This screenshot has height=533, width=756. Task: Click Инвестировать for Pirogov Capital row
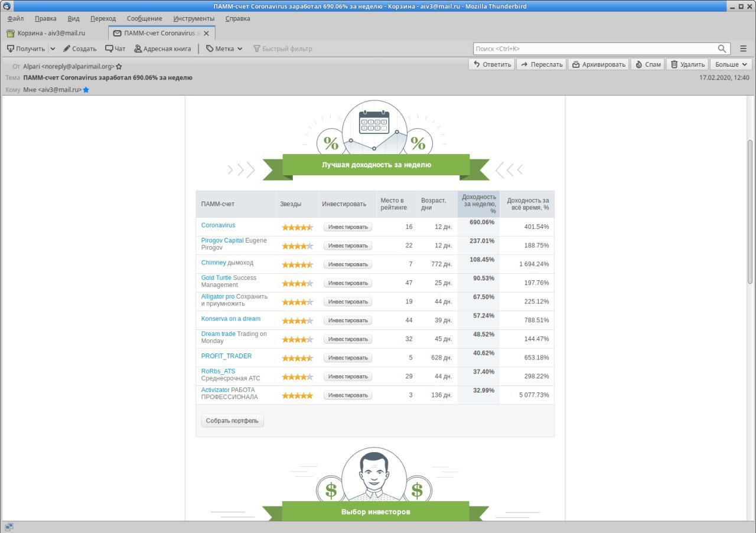pos(348,246)
